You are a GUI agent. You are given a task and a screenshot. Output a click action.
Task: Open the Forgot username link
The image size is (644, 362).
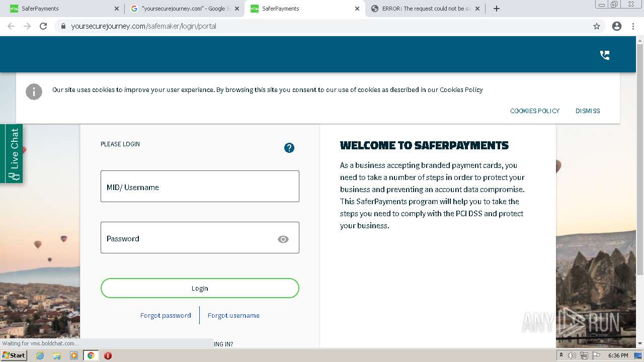233,315
